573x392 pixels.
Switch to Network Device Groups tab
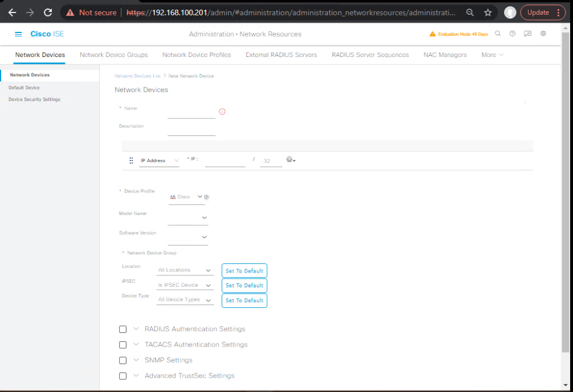pos(114,55)
